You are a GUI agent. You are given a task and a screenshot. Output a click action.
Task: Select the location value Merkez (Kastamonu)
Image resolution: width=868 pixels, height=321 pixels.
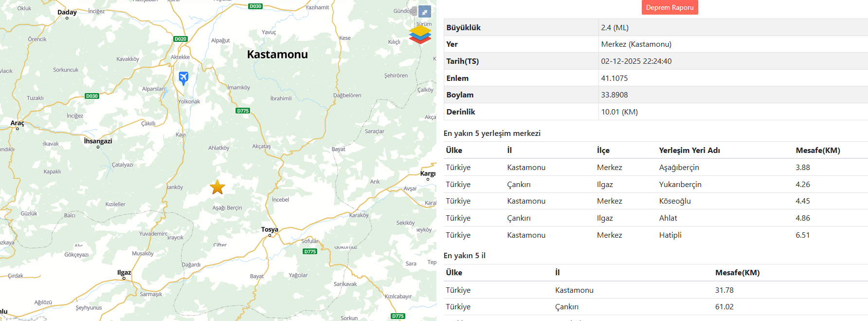pyautogui.click(x=636, y=44)
